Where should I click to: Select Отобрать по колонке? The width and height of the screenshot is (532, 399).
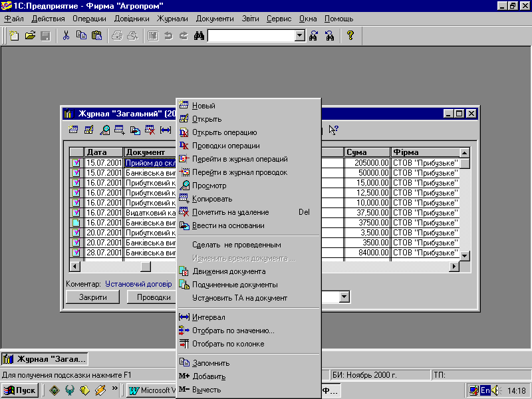tap(248, 344)
